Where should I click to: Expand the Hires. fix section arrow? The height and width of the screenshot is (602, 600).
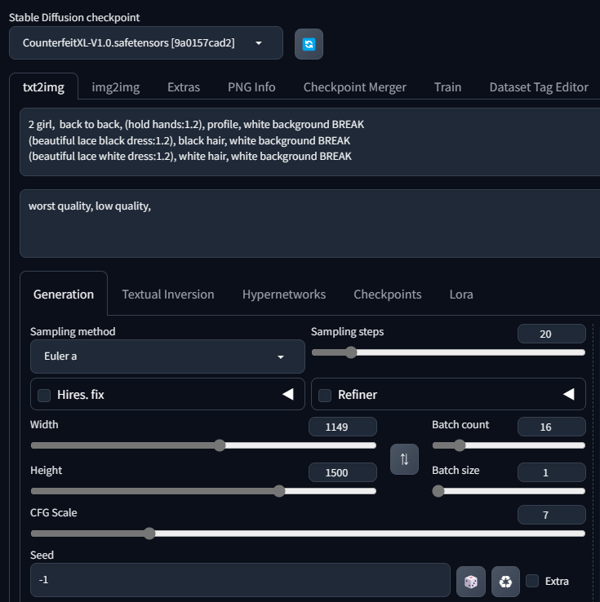(x=288, y=394)
